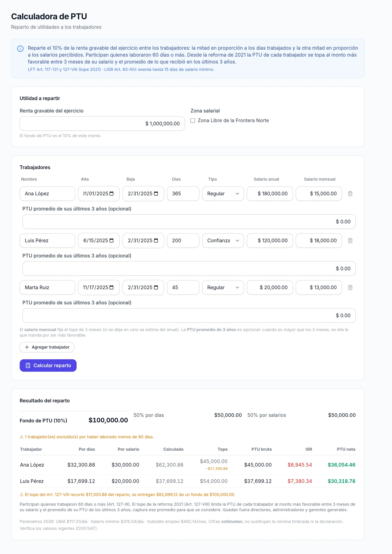This screenshot has width=392, height=554.
Task: Open calendar picker for Marta Ruiz Alta date
Action: click(112, 287)
